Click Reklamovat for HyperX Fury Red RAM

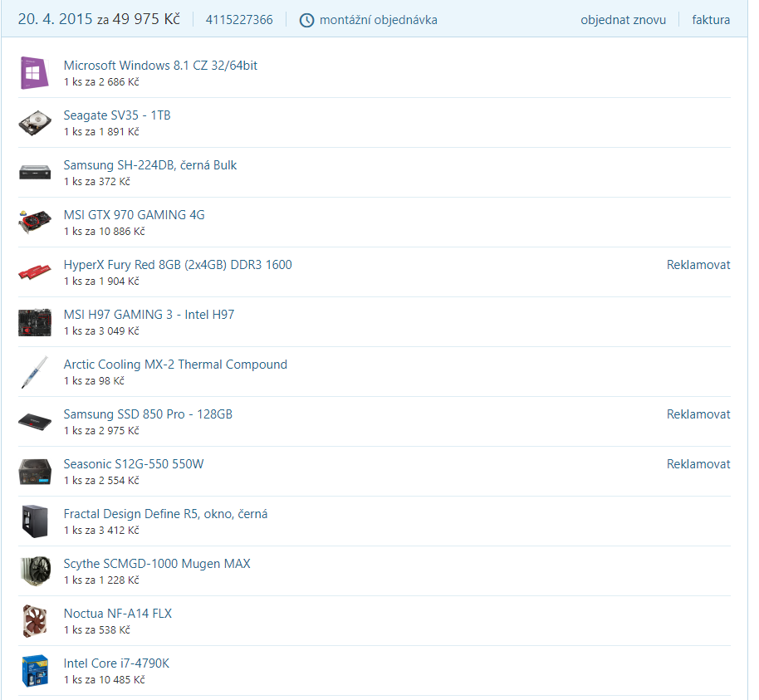coord(698,265)
